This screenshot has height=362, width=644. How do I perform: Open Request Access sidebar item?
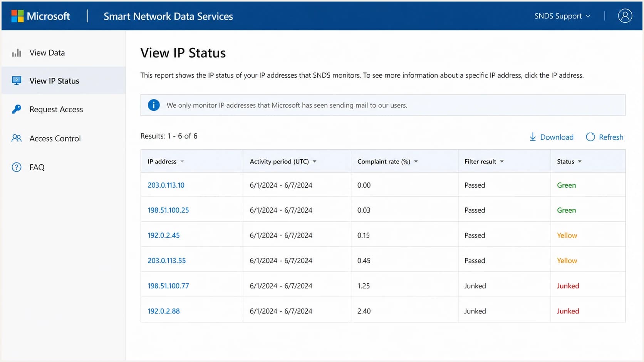(64, 109)
